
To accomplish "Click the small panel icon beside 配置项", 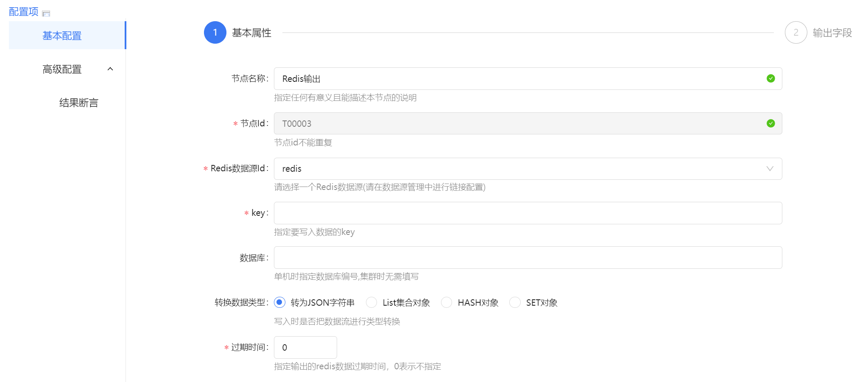I will click(46, 14).
